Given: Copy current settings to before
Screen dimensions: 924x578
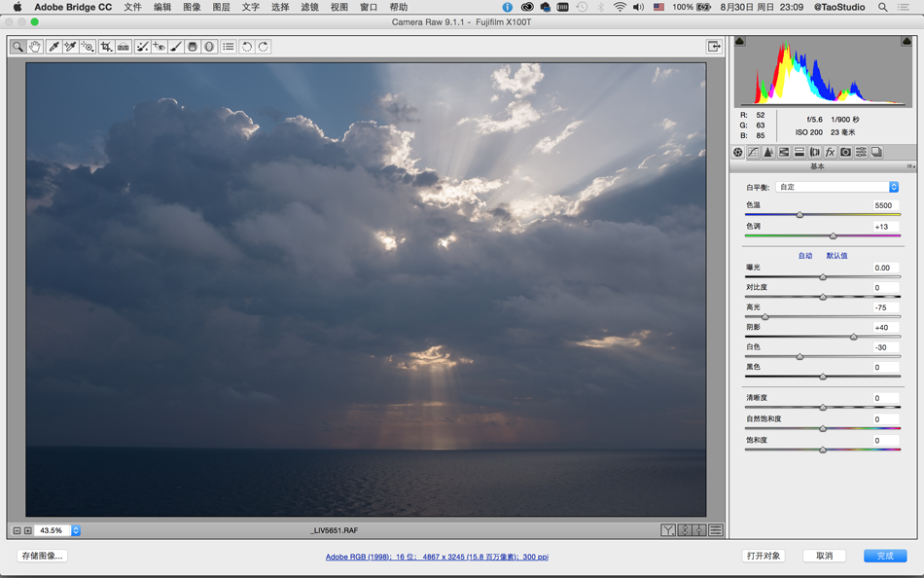Looking at the screenshot, I should 699,530.
